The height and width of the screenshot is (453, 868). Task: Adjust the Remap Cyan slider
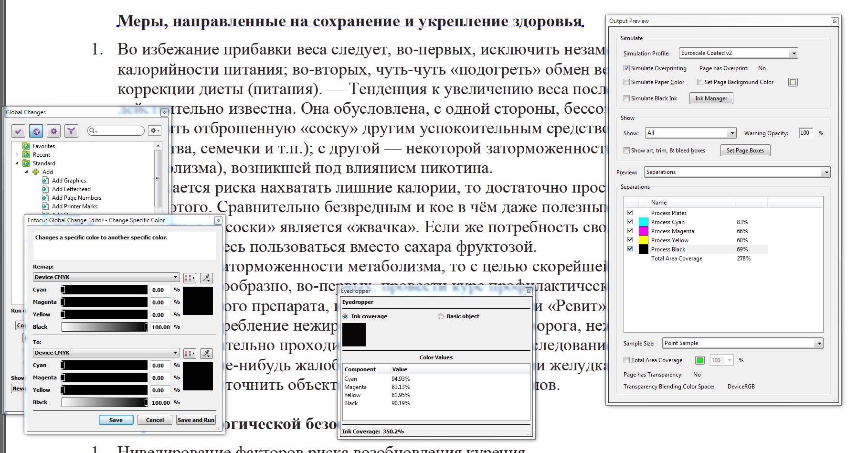click(x=105, y=290)
